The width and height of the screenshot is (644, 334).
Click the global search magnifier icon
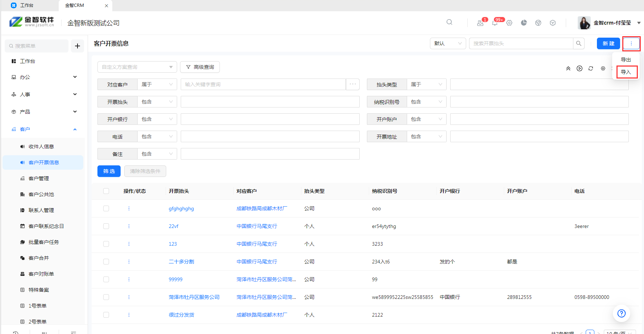pos(449,22)
